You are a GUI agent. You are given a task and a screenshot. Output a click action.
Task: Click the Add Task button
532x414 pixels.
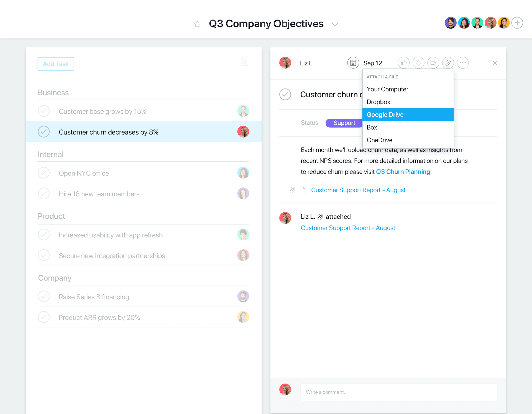pos(56,64)
